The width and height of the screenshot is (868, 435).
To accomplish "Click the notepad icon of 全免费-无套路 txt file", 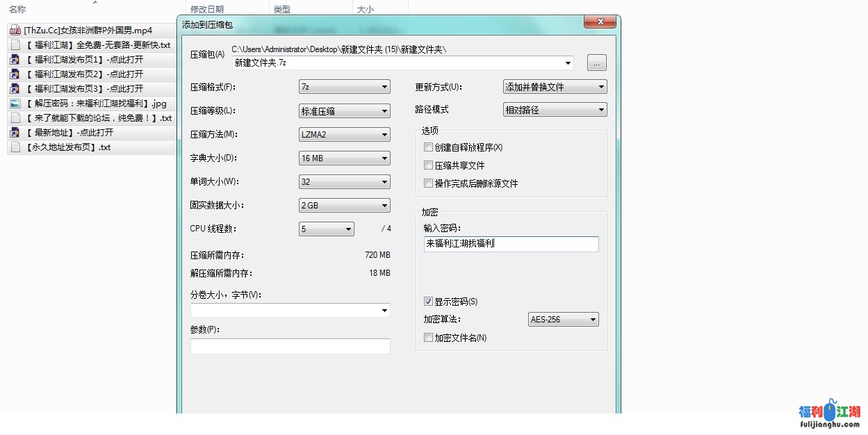I will point(15,44).
